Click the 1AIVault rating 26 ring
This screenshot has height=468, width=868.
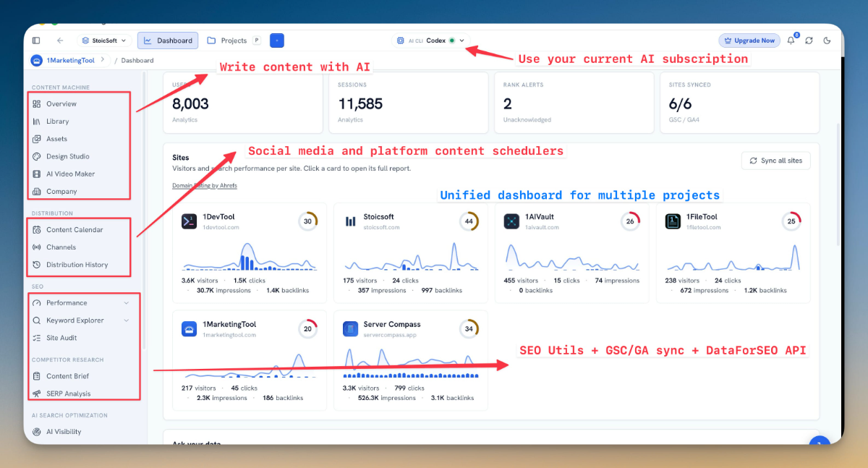click(630, 221)
